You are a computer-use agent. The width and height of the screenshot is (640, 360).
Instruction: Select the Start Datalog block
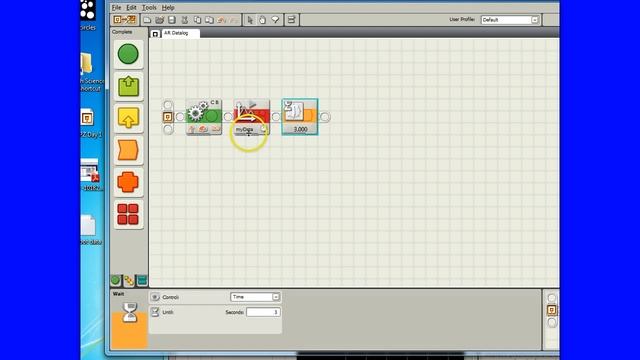pyautogui.click(x=252, y=117)
